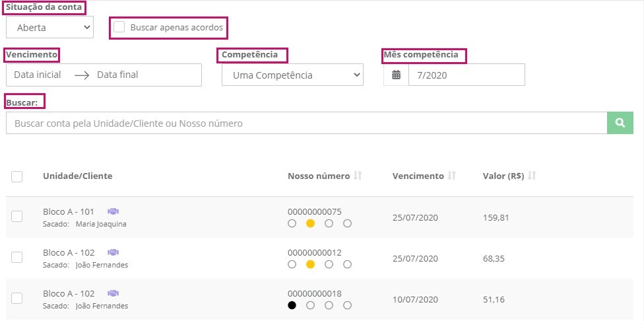Viewport: 644px width, 321px height.
Task: Sort by Valor (R$) column arrows
Action: click(x=532, y=176)
